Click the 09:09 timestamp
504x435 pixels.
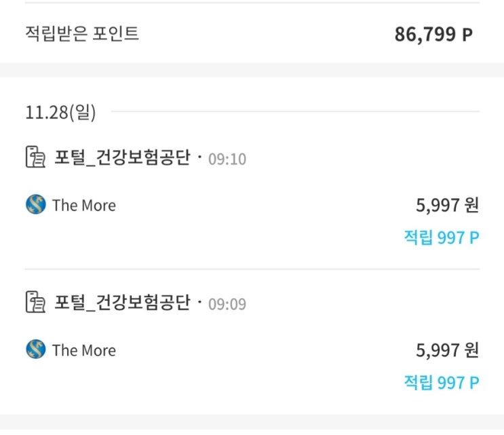point(227,304)
